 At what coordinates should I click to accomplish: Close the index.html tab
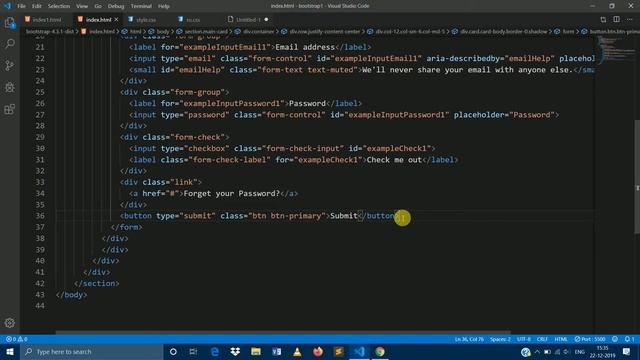pyautogui.click(x=116, y=19)
